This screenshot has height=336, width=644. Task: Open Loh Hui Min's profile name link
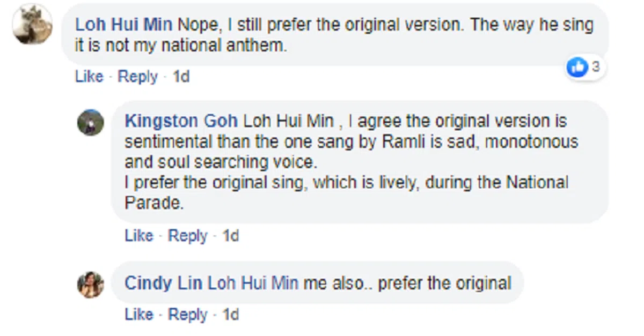(x=125, y=25)
